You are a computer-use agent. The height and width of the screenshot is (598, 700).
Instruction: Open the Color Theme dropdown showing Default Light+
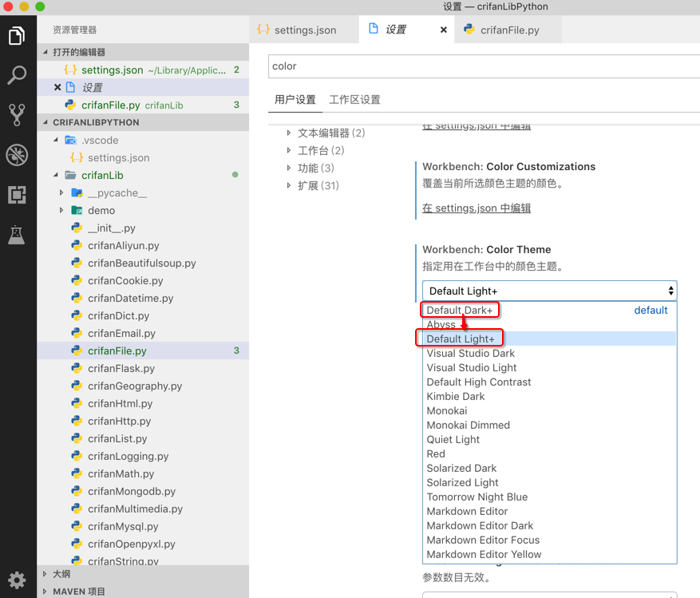tap(550, 291)
